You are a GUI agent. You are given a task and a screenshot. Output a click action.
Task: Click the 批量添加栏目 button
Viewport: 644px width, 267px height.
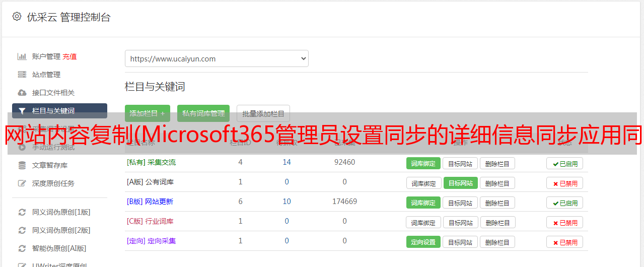(263, 113)
